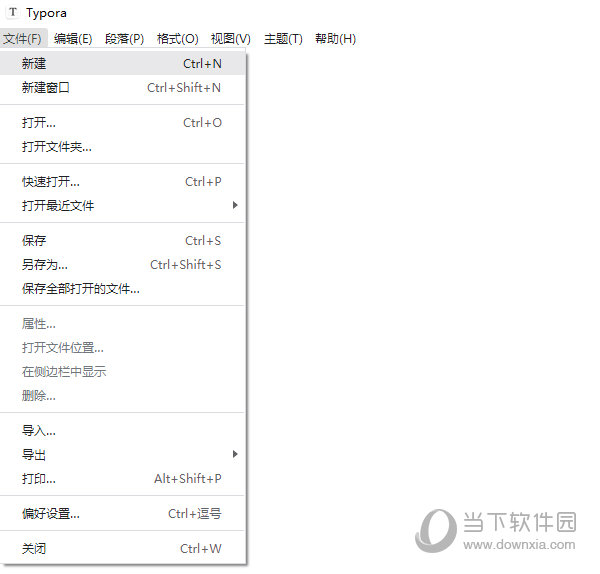600x574 pixels.
Task: Select 新建窗口 menu entry
Action: pyautogui.click(x=122, y=88)
